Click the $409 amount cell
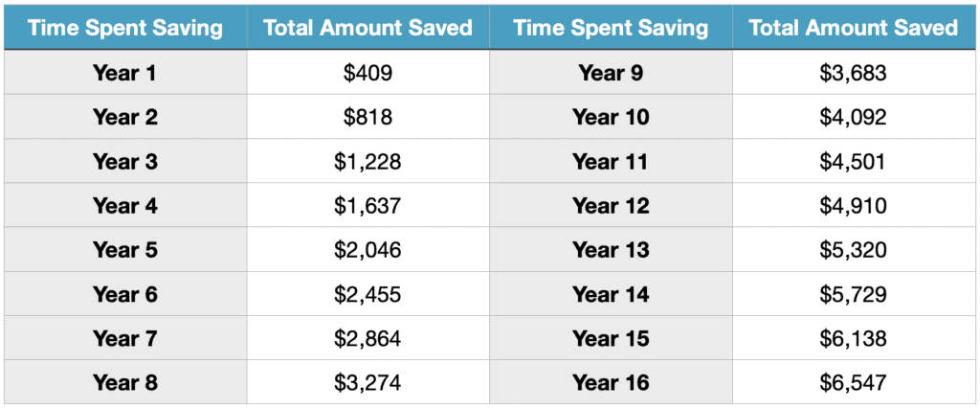Image resolution: width=980 pixels, height=409 pixels. tap(368, 73)
